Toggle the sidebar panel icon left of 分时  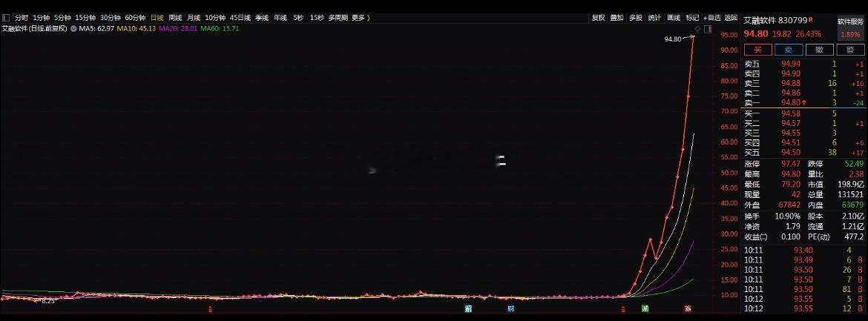5,18
